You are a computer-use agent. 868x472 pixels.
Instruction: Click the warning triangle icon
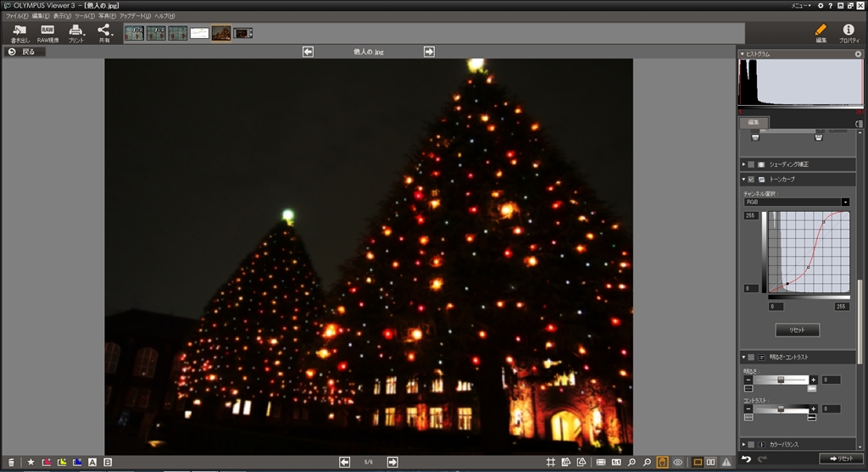click(726, 462)
